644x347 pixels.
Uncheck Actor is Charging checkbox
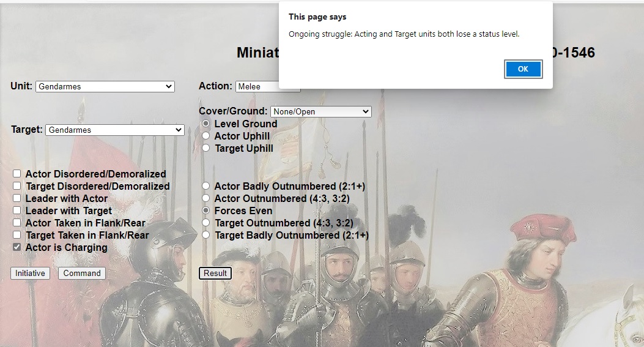click(x=17, y=247)
